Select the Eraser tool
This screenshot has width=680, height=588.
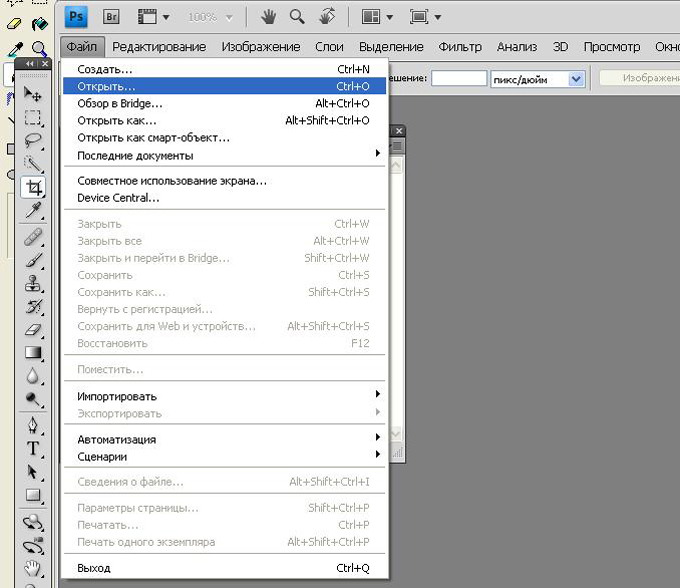33,329
